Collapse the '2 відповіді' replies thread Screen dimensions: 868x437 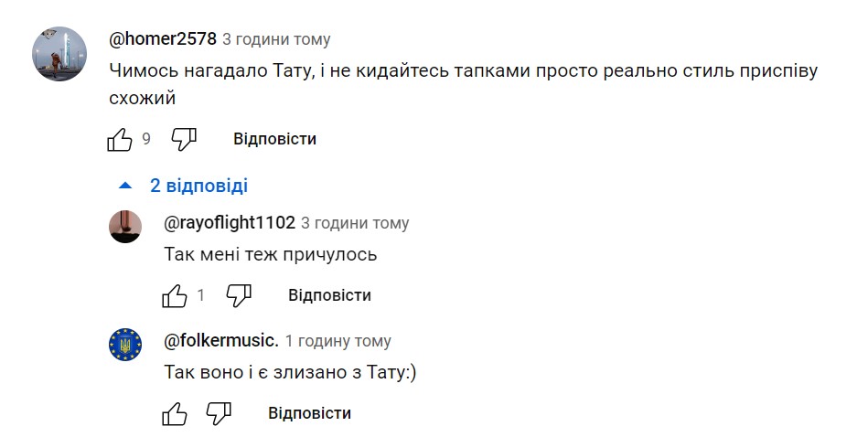[198, 186]
